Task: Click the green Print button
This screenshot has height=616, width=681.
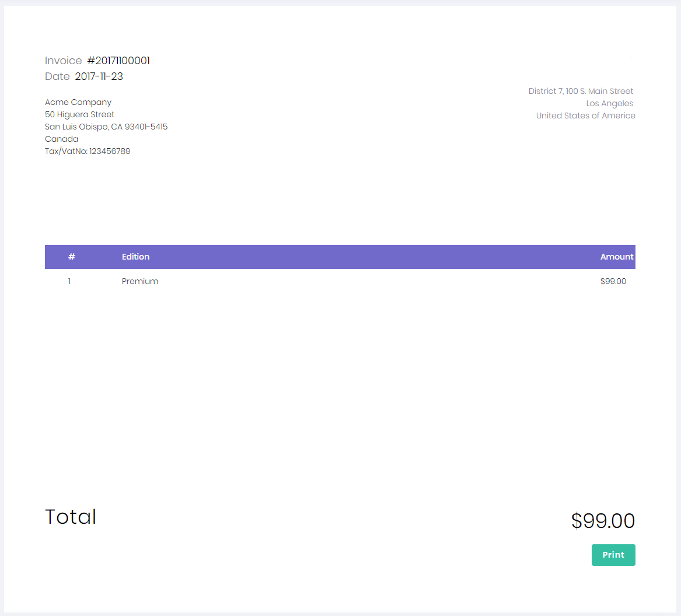Action: click(613, 555)
